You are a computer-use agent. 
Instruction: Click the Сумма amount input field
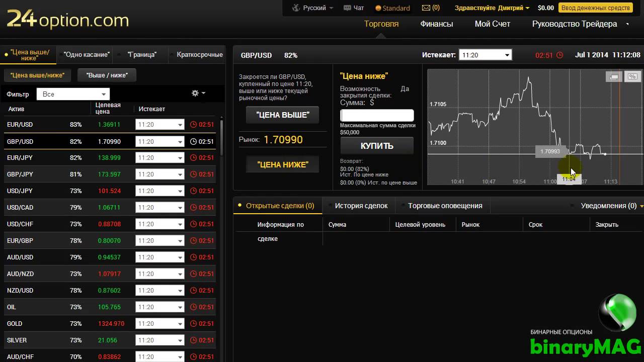pyautogui.click(x=377, y=115)
